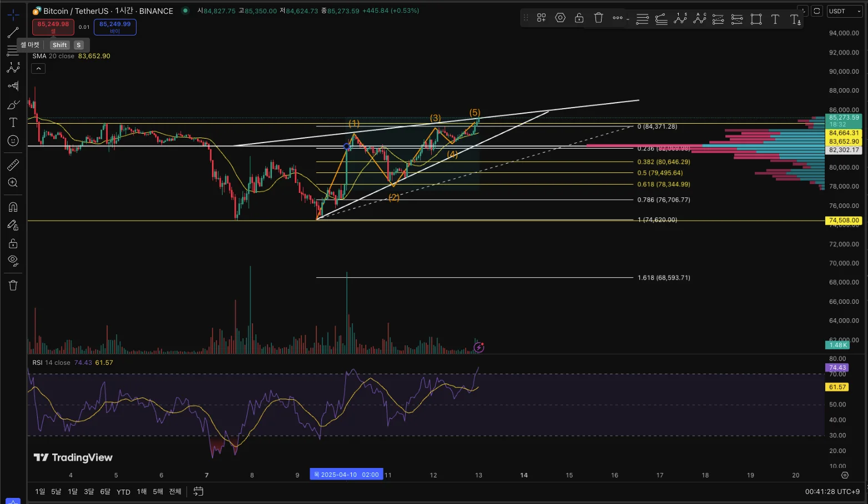Collapse the indicator legend chevron

coord(38,69)
